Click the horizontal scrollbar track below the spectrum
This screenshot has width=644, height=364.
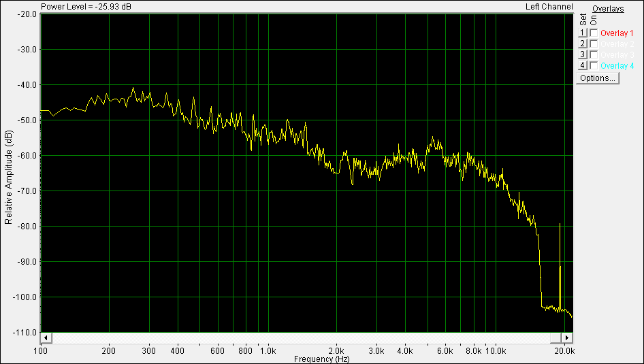click(301, 337)
